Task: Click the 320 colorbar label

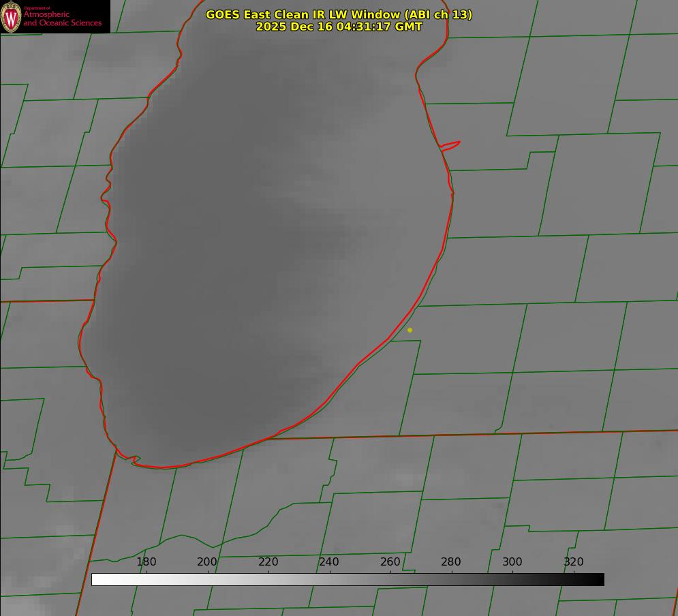Action: pos(574,561)
